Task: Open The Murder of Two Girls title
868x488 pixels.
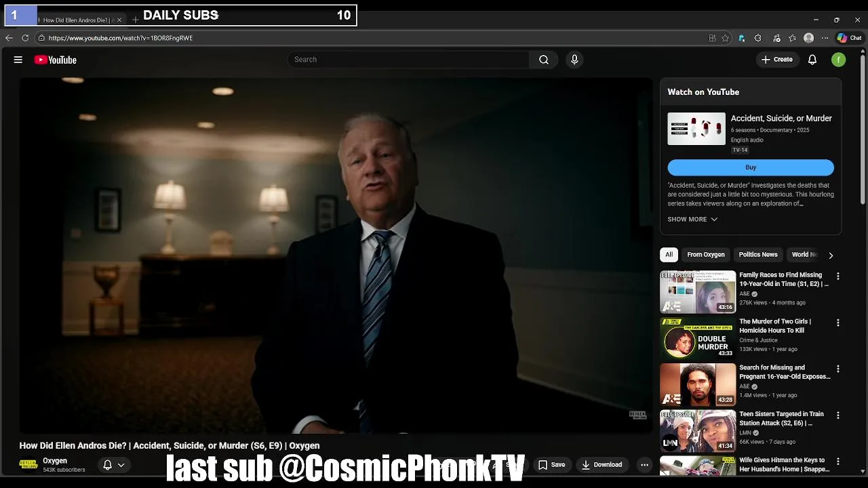Action: tap(775, 326)
